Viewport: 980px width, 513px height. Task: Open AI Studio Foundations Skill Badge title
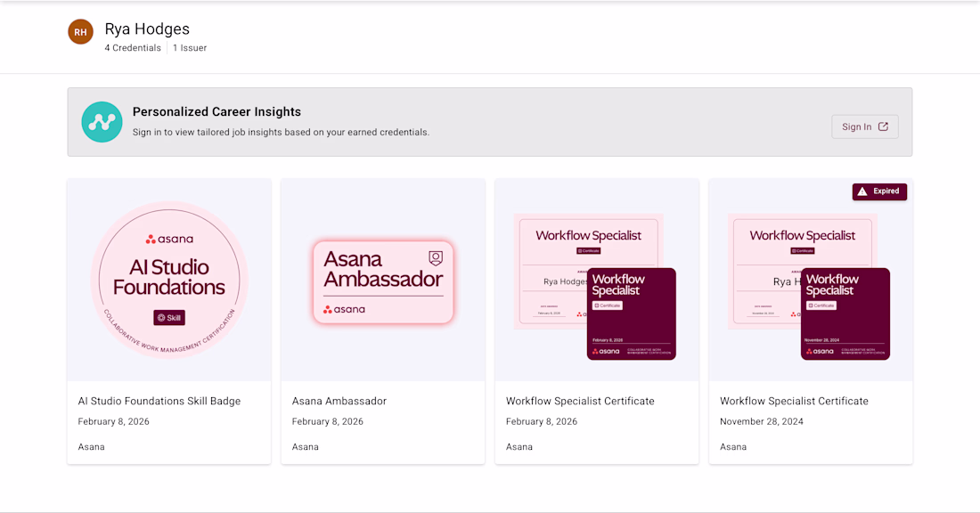pyautogui.click(x=159, y=401)
